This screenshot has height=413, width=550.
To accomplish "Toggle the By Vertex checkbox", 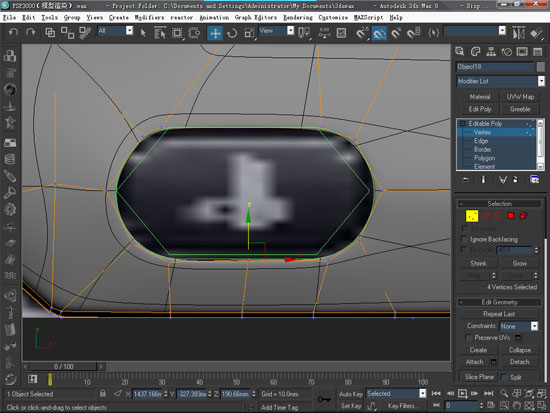I will coord(465,228).
